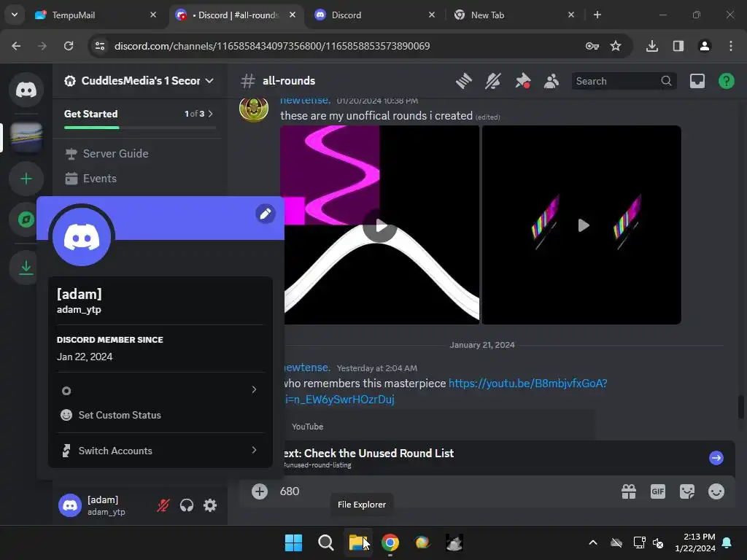This screenshot has height=560, width=747.
Task: Open a new browser tab with plus
Action: click(597, 15)
